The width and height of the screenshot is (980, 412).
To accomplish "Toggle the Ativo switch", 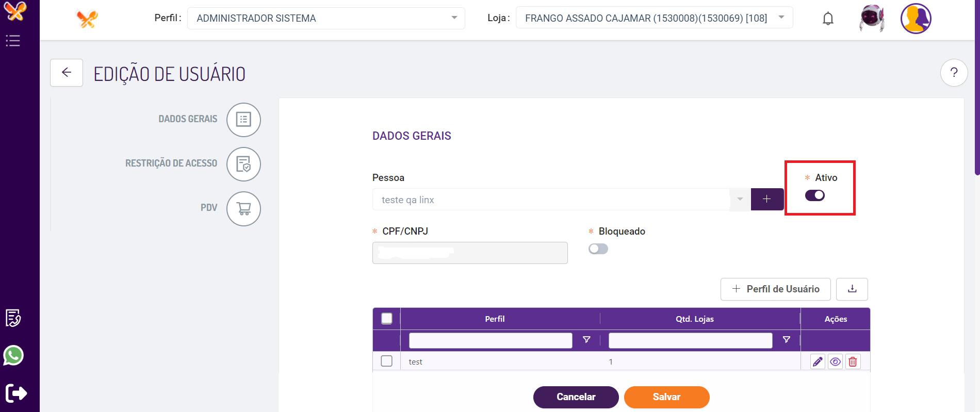I will tap(815, 195).
